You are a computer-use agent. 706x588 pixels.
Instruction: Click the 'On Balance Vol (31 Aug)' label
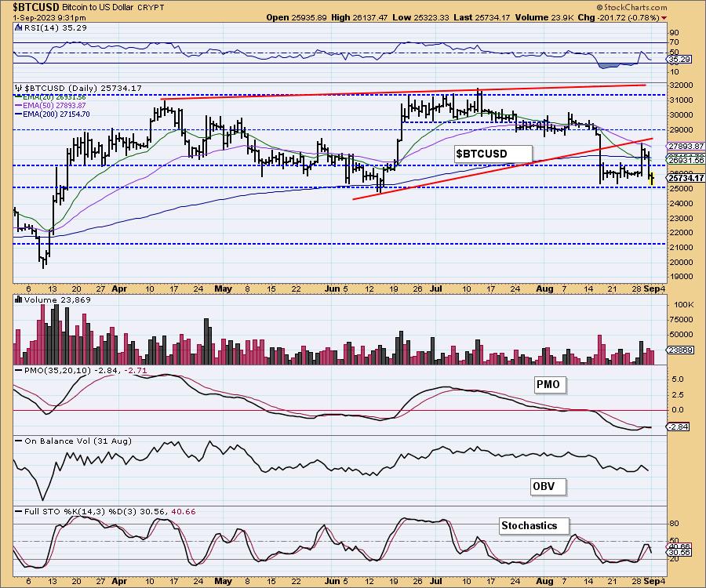pos(78,441)
